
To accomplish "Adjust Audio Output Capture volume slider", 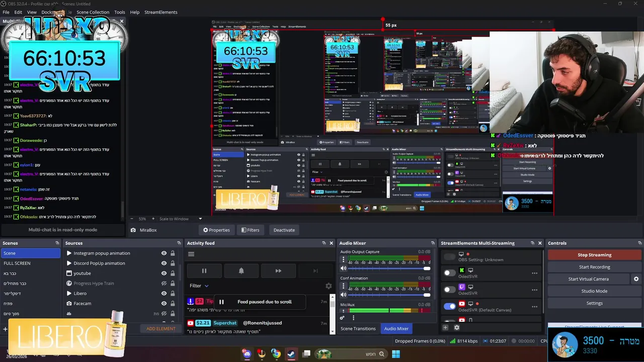I will [389, 268].
